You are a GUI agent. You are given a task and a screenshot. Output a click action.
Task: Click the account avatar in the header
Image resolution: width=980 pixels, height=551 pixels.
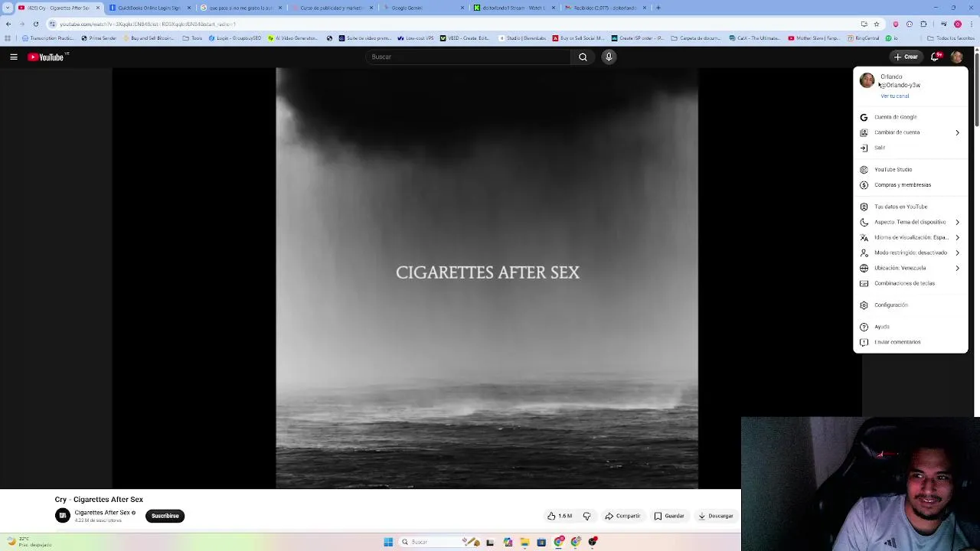coord(957,57)
